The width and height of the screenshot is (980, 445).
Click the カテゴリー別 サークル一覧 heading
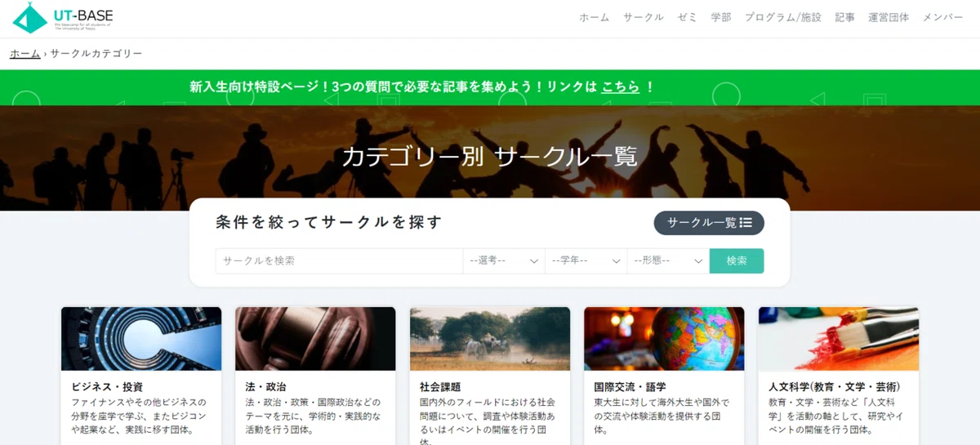click(489, 156)
